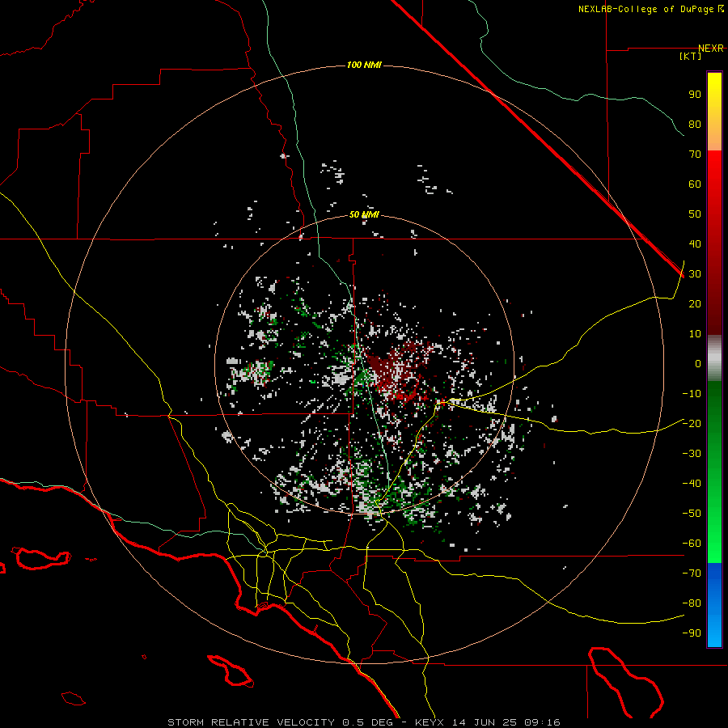Click the -20 value on the velocity scale
The height and width of the screenshot is (728, 728).
point(692,423)
